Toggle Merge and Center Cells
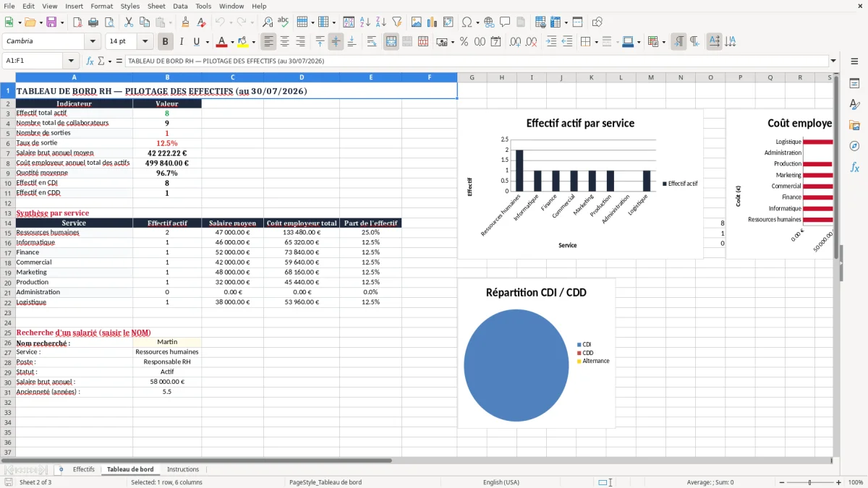This screenshot has width=868, height=488. tap(391, 42)
